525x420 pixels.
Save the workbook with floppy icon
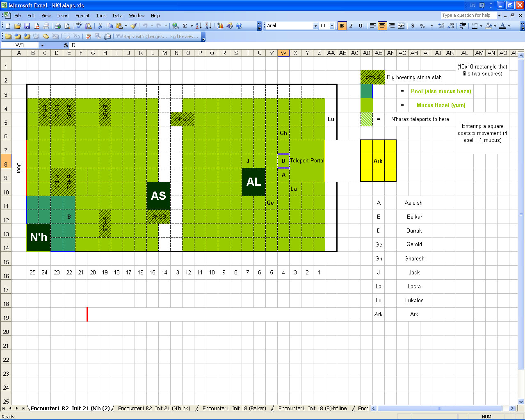click(27, 26)
